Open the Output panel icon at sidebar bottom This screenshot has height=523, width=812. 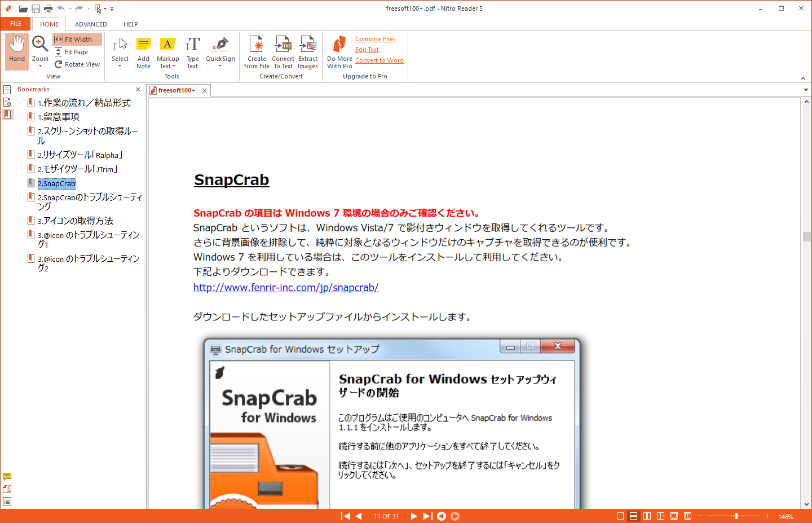(7, 502)
